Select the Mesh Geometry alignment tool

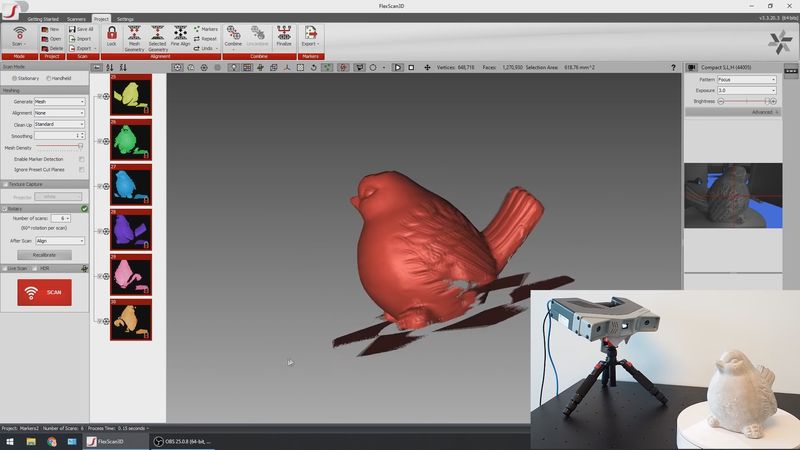click(x=134, y=36)
